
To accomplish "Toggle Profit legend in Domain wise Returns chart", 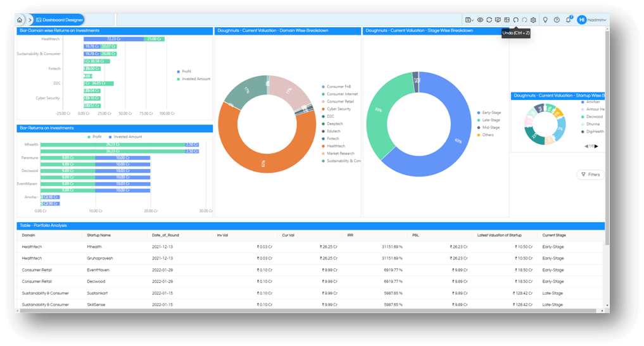I will [x=184, y=71].
